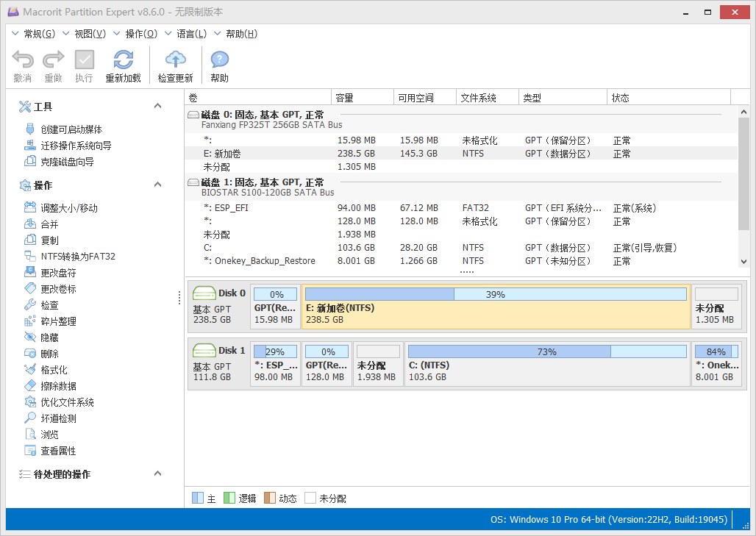Viewport: 756px width, 536px height.
Task: Click the 隐藏 hide icon
Action: point(30,337)
